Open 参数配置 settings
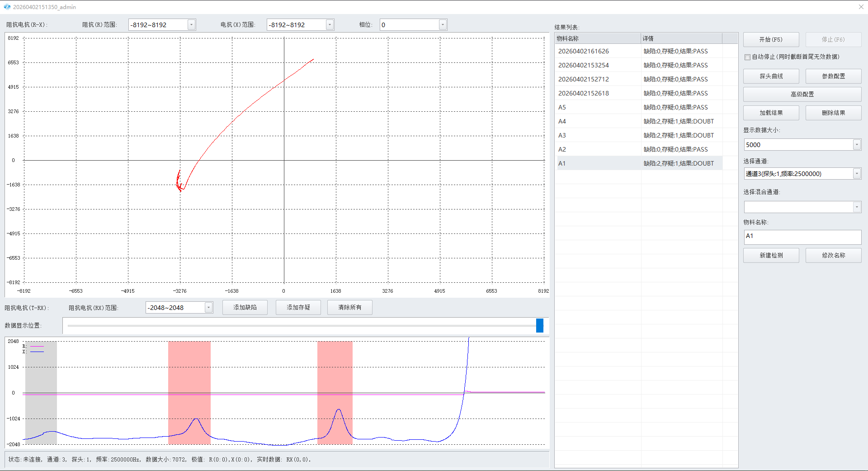868x471 pixels. 833,76
